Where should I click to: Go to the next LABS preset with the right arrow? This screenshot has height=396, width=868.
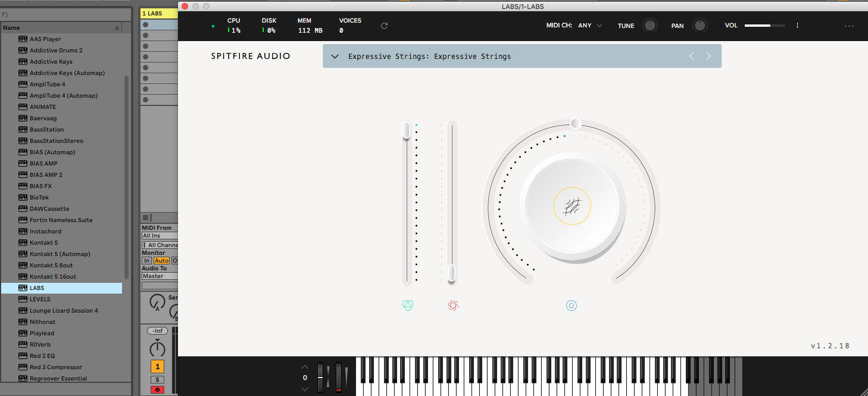(708, 56)
